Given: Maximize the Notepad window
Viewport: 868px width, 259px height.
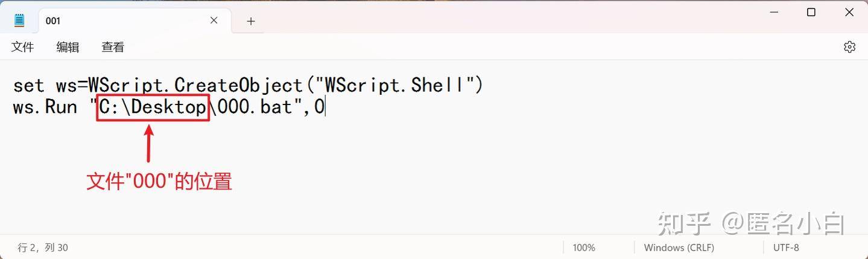Looking at the screenshot, I should (811, 12).
